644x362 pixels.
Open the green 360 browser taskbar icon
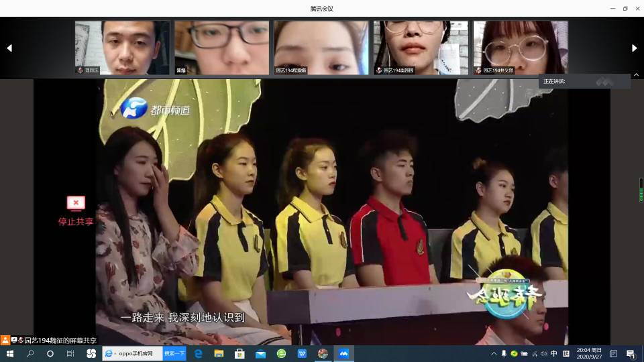pyautogui.click(x=282, y=353)
